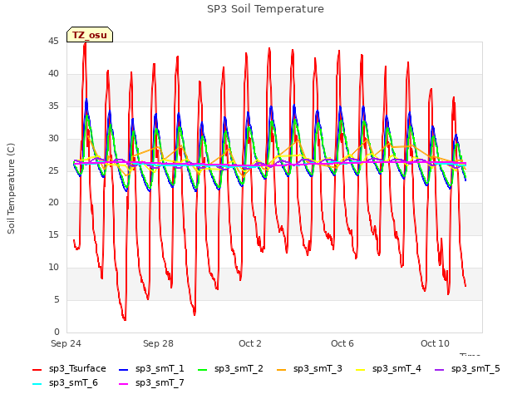Toggle sp3_smT_3 legend entry
The height and width of the screenshot is (399, 532).
pyautogui.click(x=309, y=369)
